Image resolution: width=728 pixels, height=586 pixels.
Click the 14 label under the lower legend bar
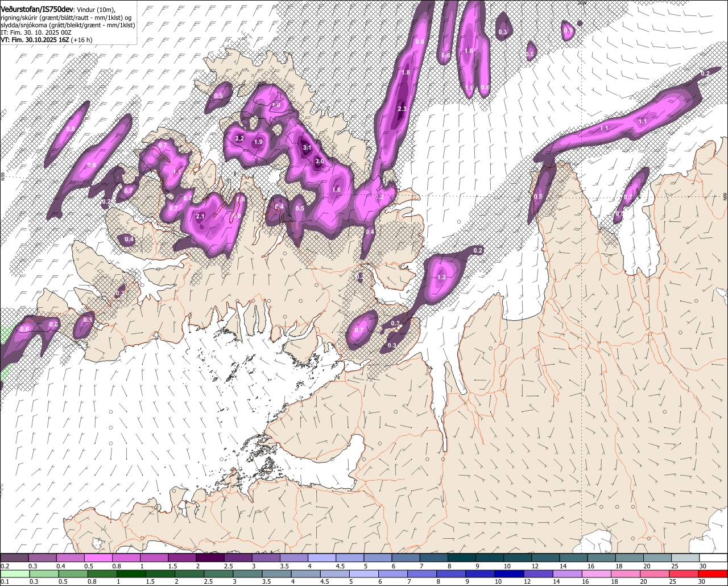pos(556,581)
